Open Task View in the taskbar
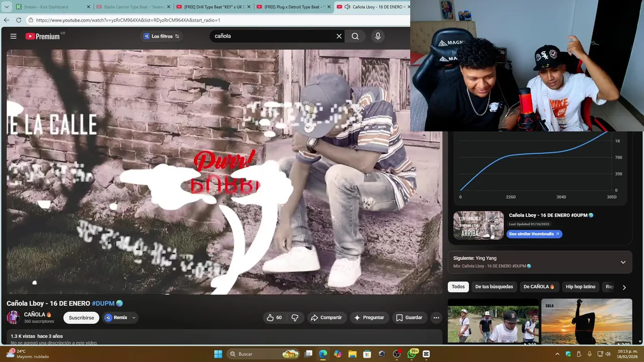The image size is (644, 362). pos(308,354)
